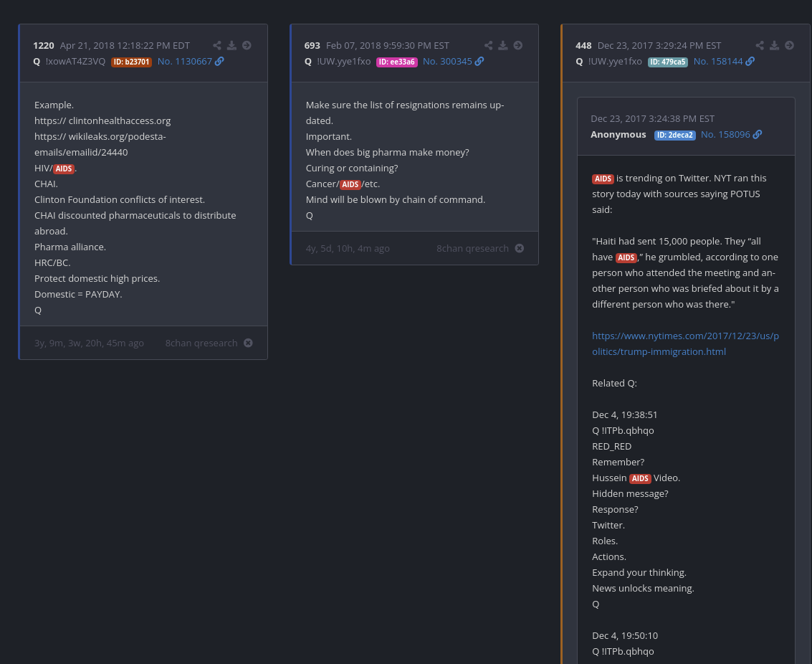This screenshot has width=812, height=664.
Task: Click the 'RED_RED' line in post 448
Action: pyautogui.click(x=611, y=446)
